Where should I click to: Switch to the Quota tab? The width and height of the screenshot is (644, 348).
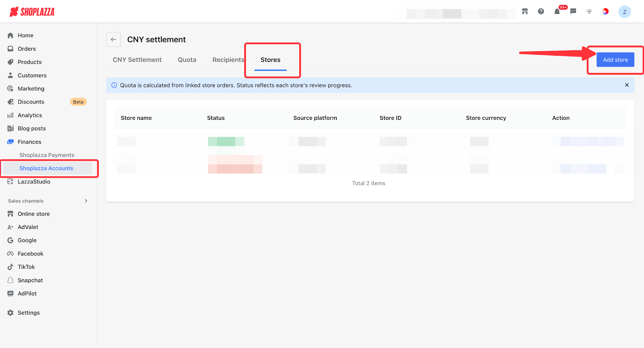(x=187, y=60)
